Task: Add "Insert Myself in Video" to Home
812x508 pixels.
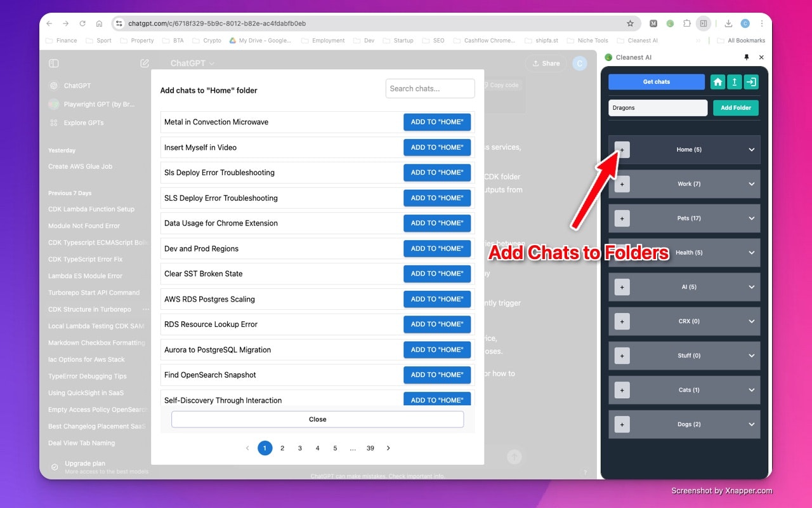Action: click(437, 147)
